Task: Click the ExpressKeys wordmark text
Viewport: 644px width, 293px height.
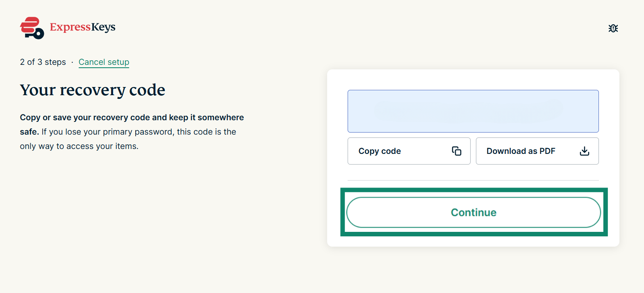Action: (x=82, y=27)
